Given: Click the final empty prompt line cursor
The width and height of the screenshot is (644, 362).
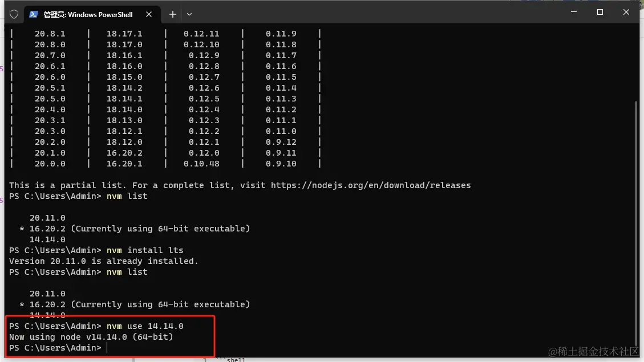Looking at the screenshot, I should click(107, 348).
